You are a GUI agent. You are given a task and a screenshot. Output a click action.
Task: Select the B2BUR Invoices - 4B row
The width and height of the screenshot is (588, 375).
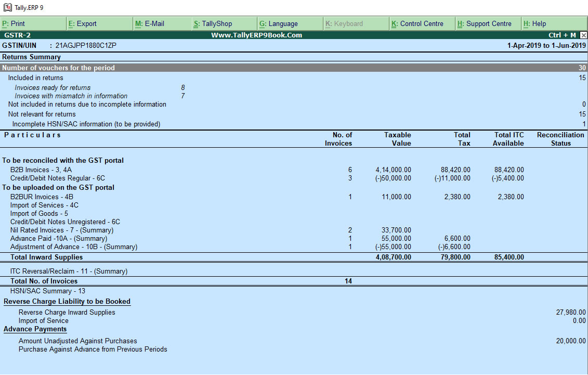coord(294,197)
